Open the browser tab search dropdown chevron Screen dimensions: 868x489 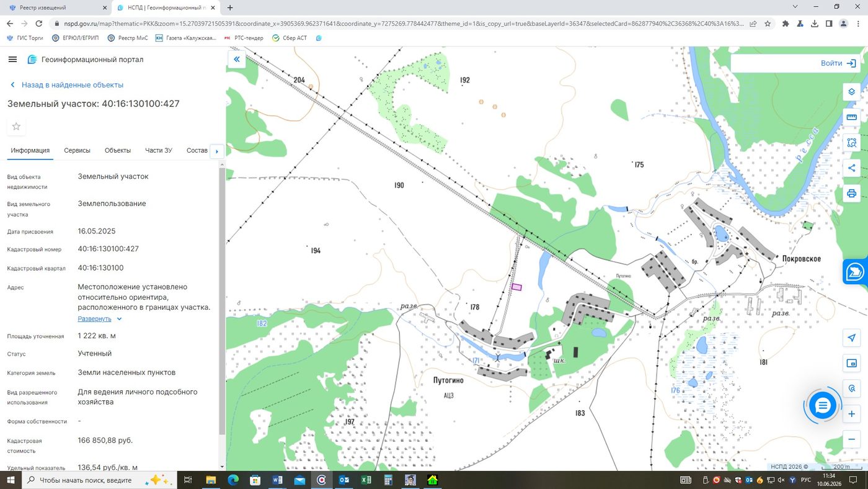tap(795, 7)
